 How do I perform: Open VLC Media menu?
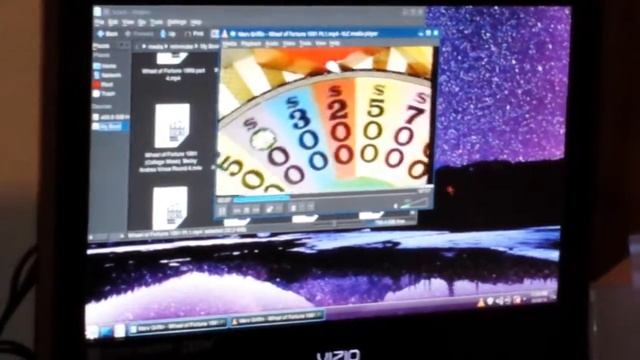[x=229, y=43]
